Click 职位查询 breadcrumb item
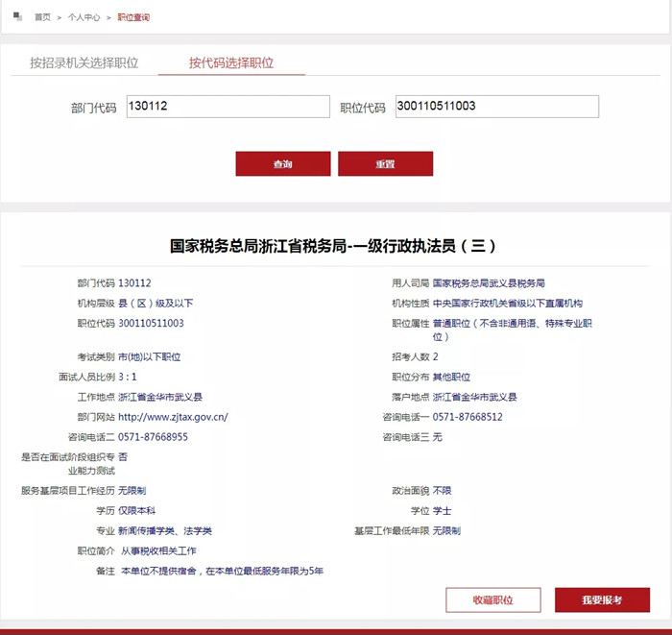672x635 pixels. 133,17
